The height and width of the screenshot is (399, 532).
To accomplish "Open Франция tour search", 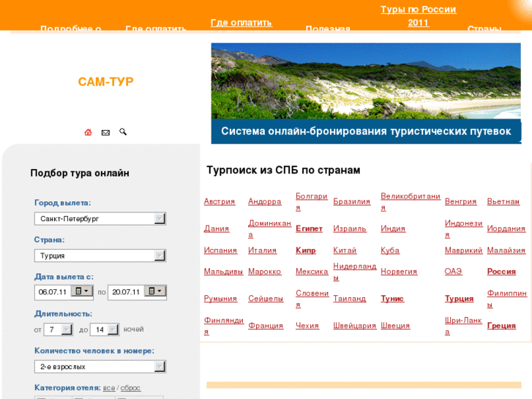I will click(x=266, y=326).
